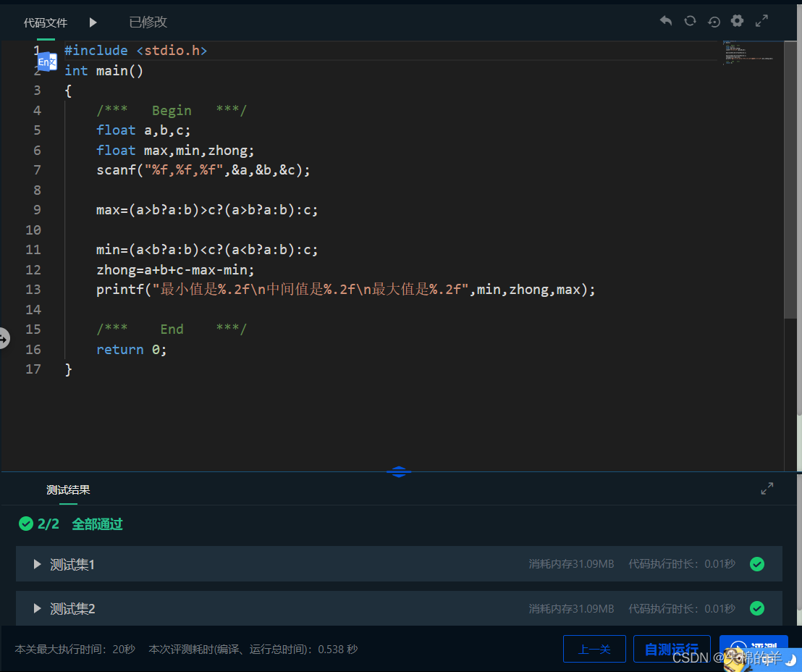The image size is (802, 672).
Task: Click the max= ternary expression line
Action: coord(207,210)
